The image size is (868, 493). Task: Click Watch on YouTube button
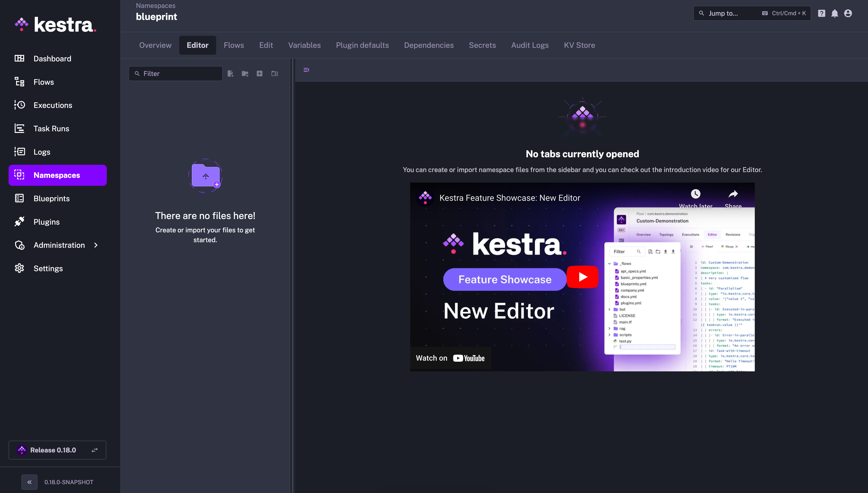click(450, 358)
